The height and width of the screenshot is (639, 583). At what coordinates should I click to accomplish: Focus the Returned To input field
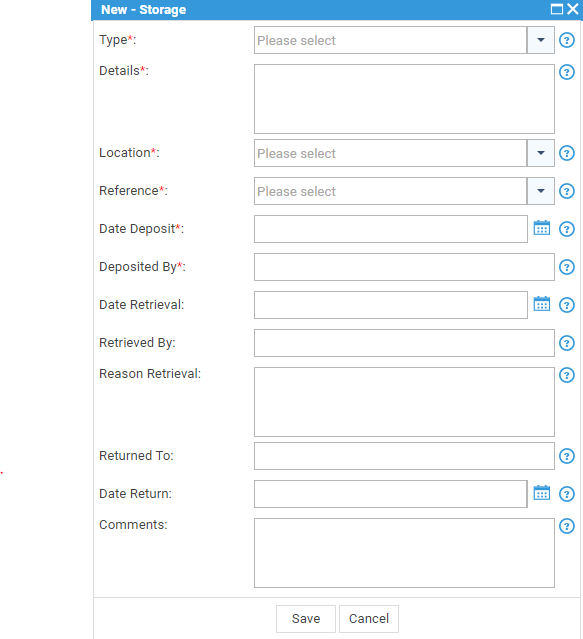point(404,456)
